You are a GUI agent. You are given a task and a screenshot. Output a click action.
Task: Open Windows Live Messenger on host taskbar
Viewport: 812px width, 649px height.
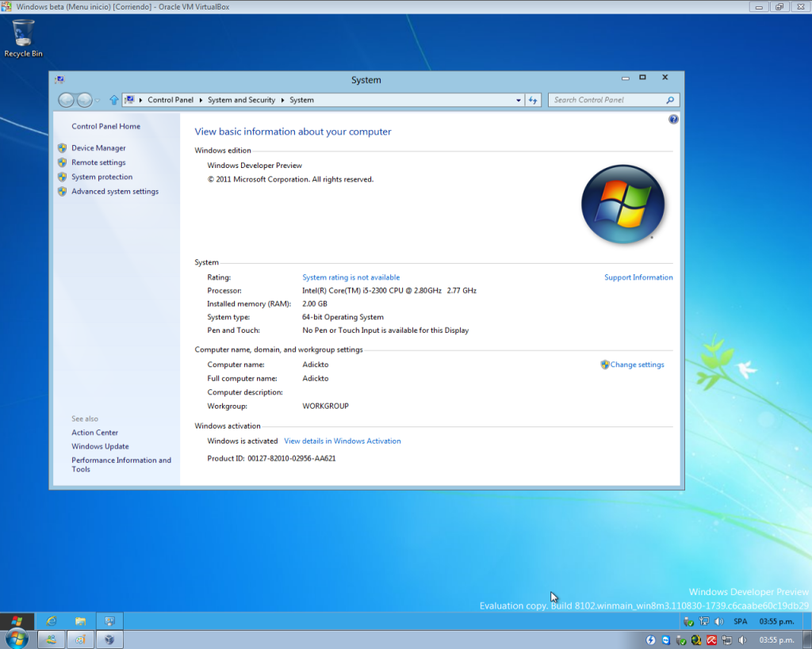click(52, 639)
